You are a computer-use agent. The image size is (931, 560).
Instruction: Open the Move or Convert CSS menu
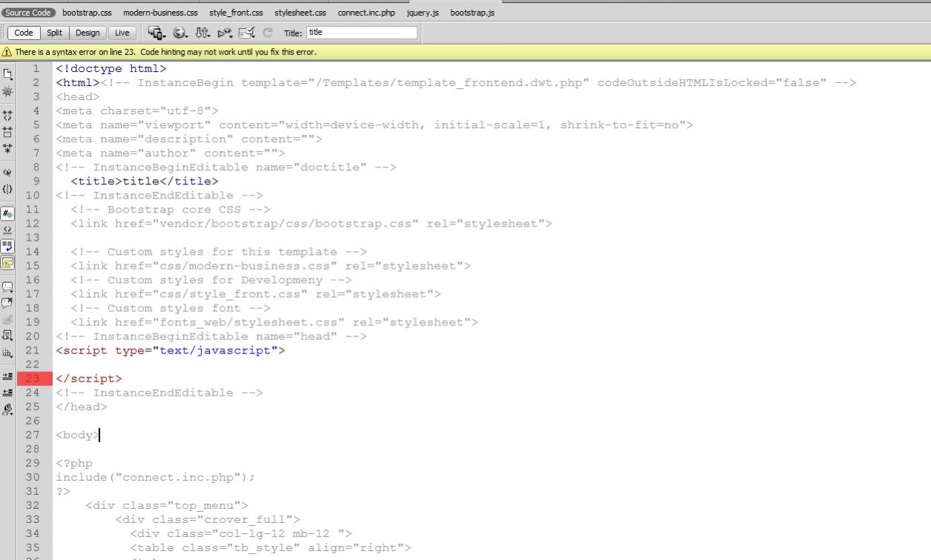(7, 353)
